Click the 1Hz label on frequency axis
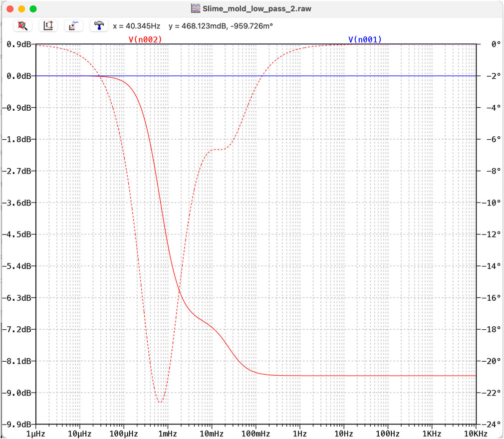 (x=299, y=433)
